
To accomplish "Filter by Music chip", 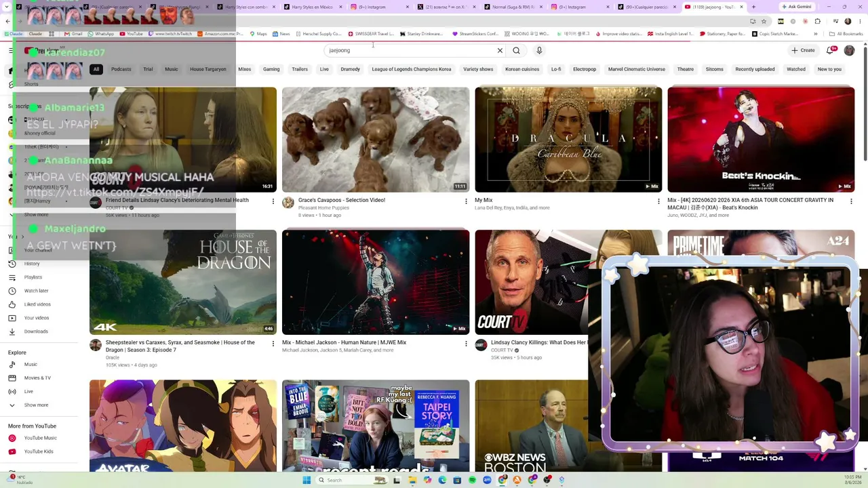I will tap(172, 69).
